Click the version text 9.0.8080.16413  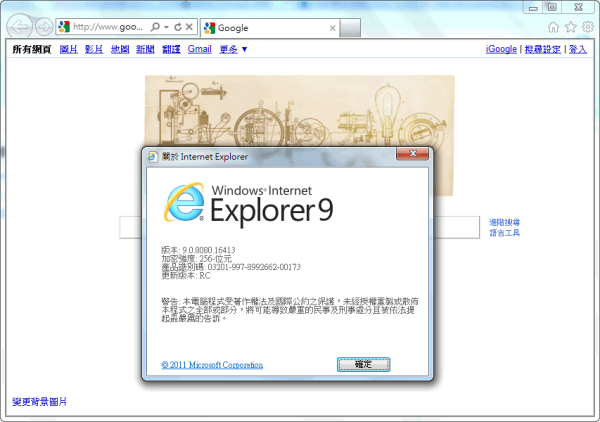click(x=209, y=250)
